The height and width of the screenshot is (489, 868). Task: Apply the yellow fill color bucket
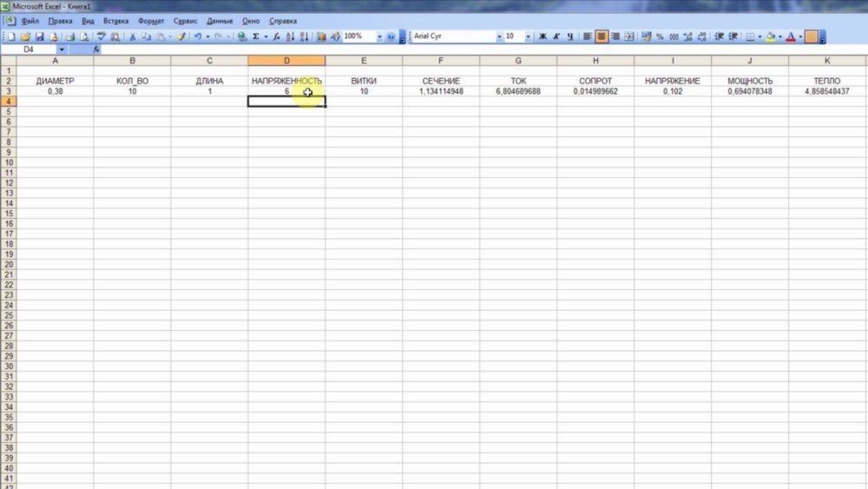point(770,36)
